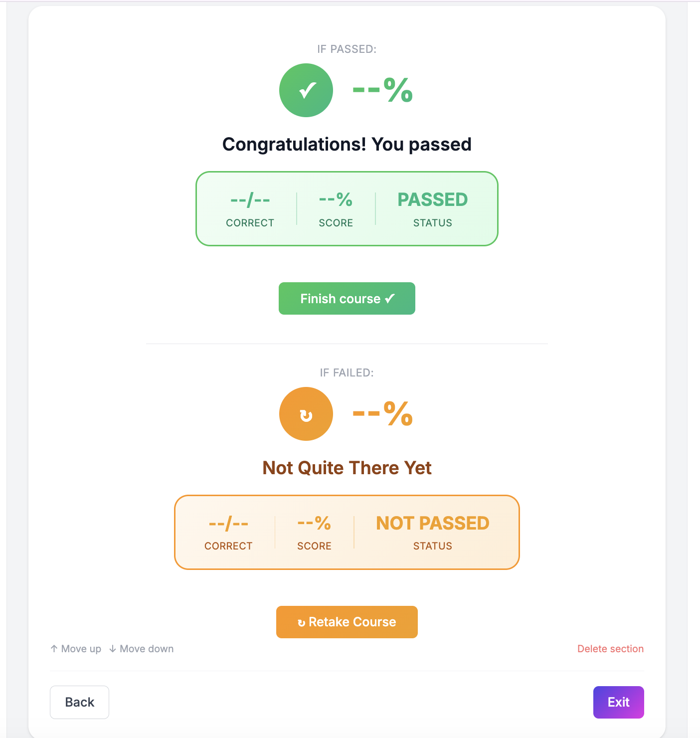Click the up arrow next to Move up
This screenshot has height=738, width=700.
pyautogui.click(x=54, y=649)
